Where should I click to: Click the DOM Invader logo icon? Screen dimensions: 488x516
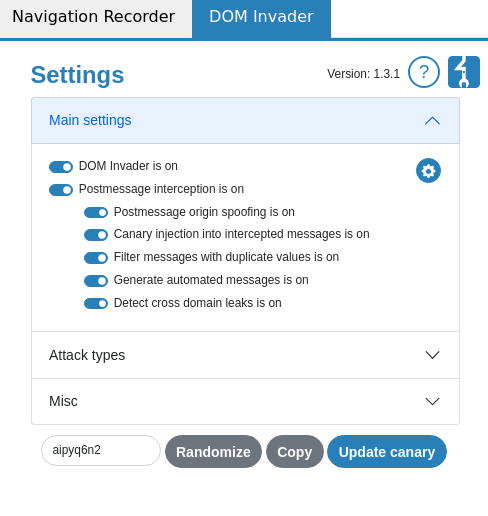pyautogui.click(x=464, y=72)
